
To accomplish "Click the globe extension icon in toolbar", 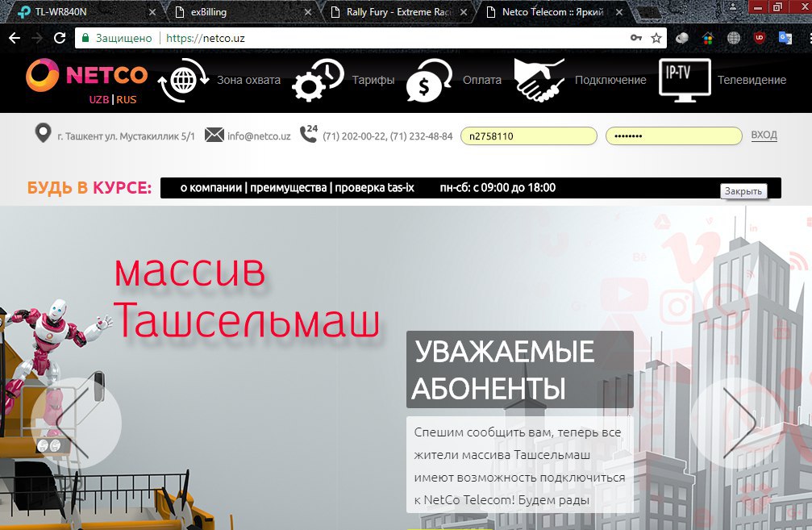I will click(733, 38).
